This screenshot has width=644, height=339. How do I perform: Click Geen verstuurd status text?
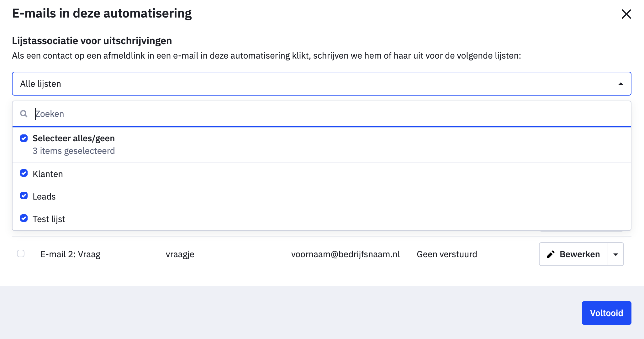click(447, 254)
